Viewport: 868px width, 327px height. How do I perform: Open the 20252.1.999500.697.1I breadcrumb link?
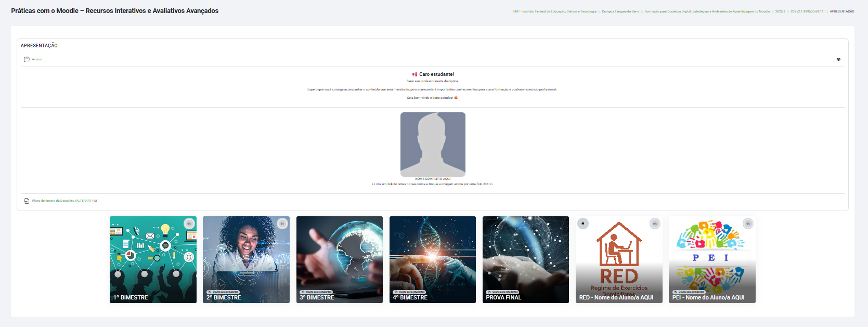point(808,11)
